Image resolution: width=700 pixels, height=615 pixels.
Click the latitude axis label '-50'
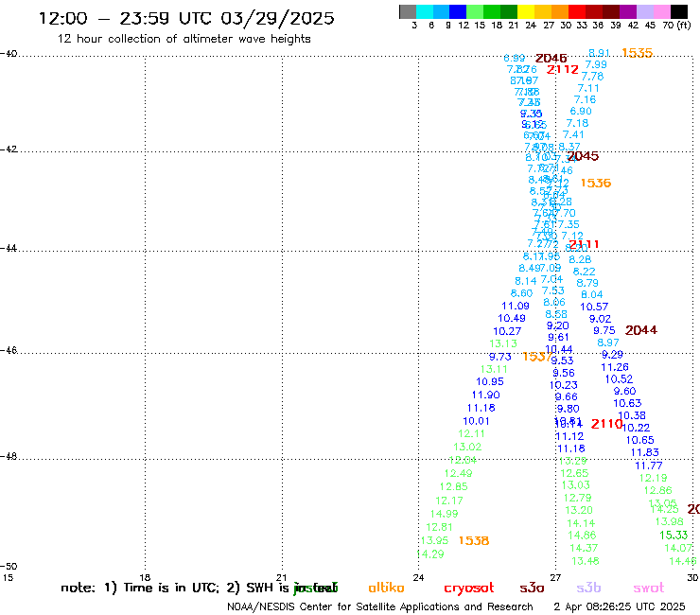pos(8,567)
